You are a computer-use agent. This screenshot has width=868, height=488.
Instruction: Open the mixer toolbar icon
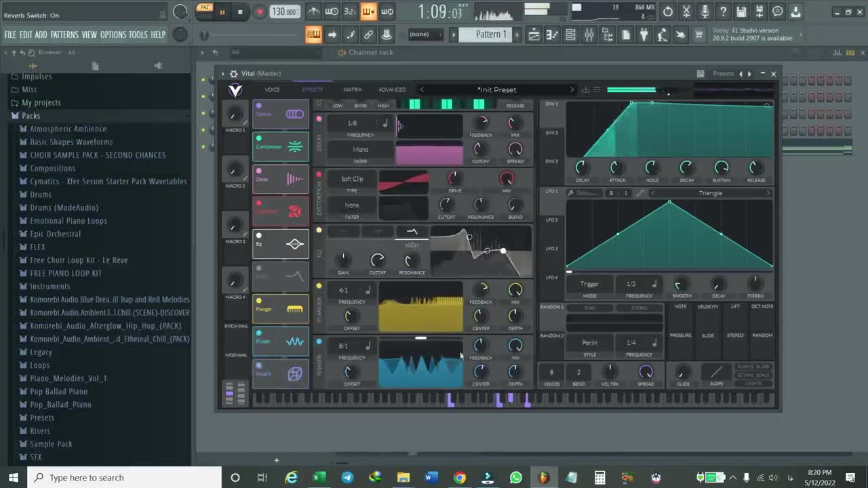[x=589, y=35]
